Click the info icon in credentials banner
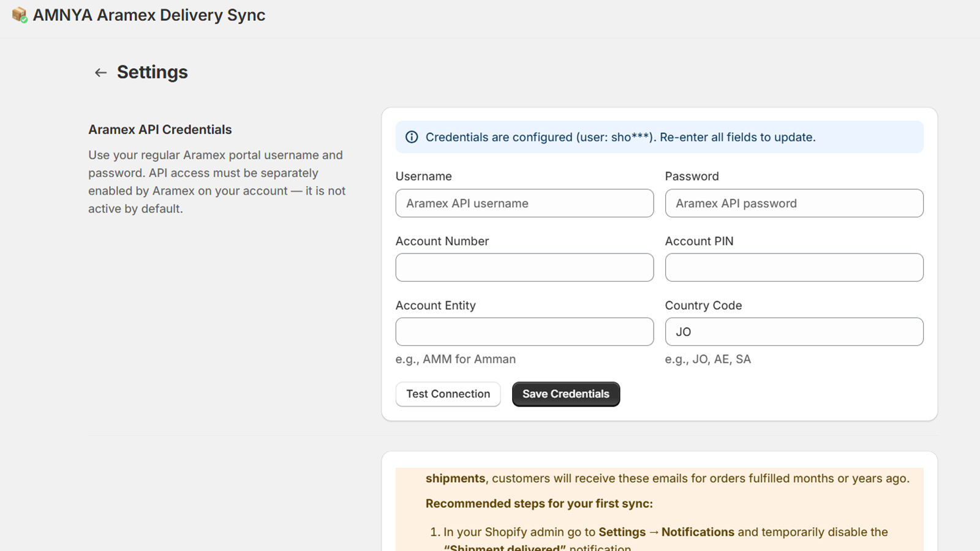The width and height of the screenshot is (980, 551). click(x=412, y=137)
